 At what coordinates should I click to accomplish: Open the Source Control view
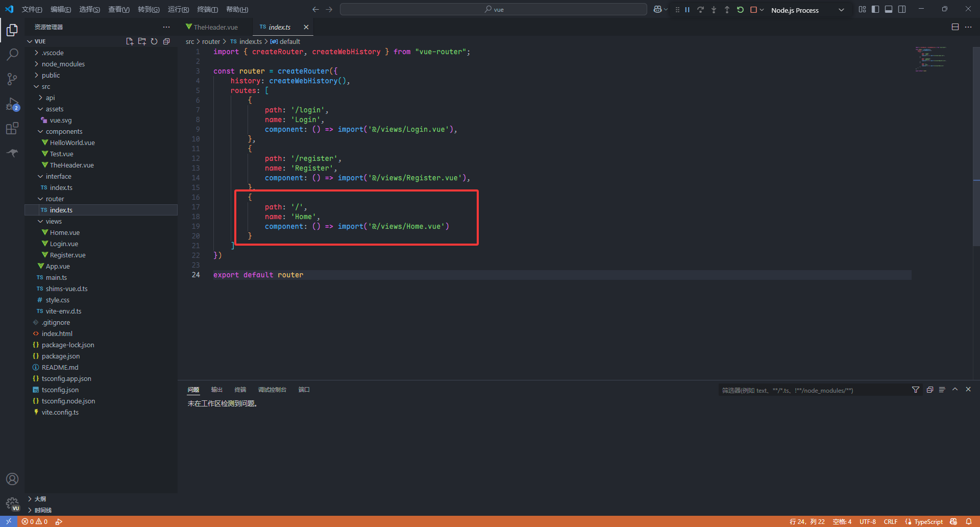click(12, 79)
